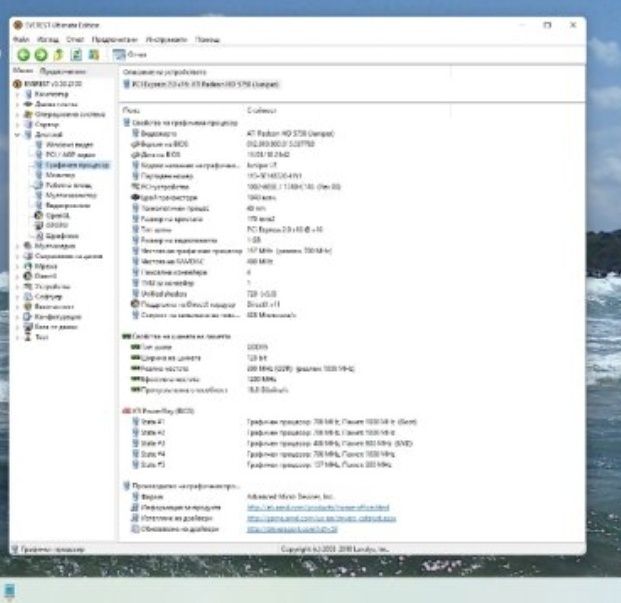The height and width of the screenshot is (603, 621).
Task: Select the OpenGL item in the tree
Action: (58, 215)
